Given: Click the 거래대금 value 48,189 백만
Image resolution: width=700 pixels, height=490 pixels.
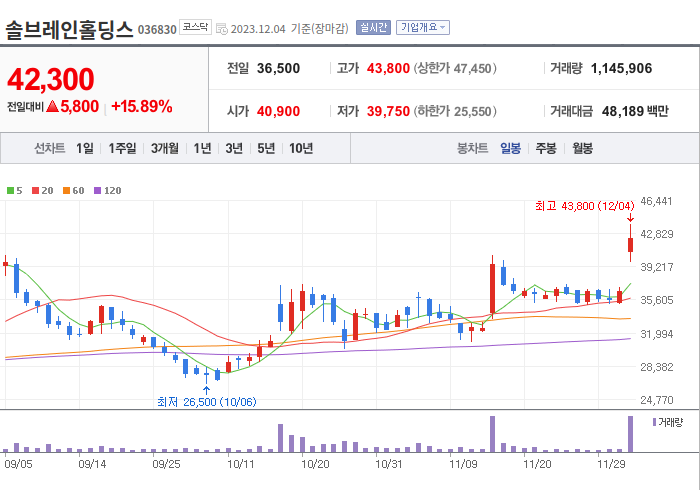Looking at the screenshot, I should click(635, 111).
